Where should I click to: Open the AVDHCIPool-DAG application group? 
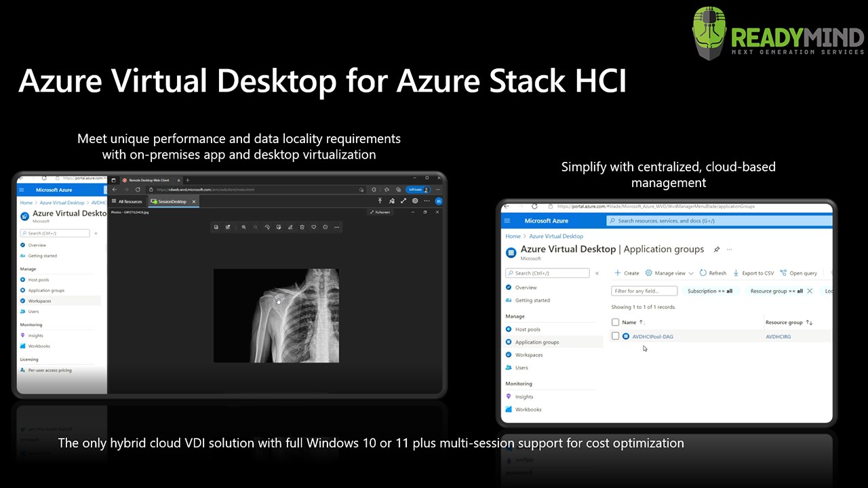click(652, 336)
